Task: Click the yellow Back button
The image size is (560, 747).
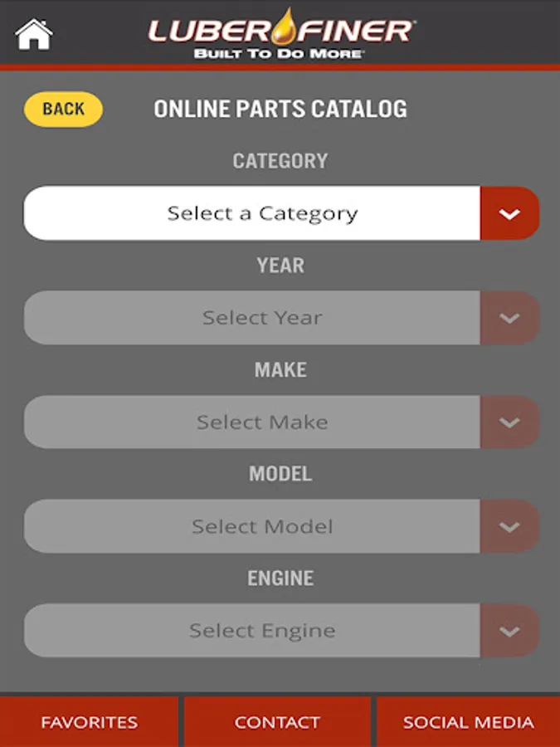Action: click(63, 109)
